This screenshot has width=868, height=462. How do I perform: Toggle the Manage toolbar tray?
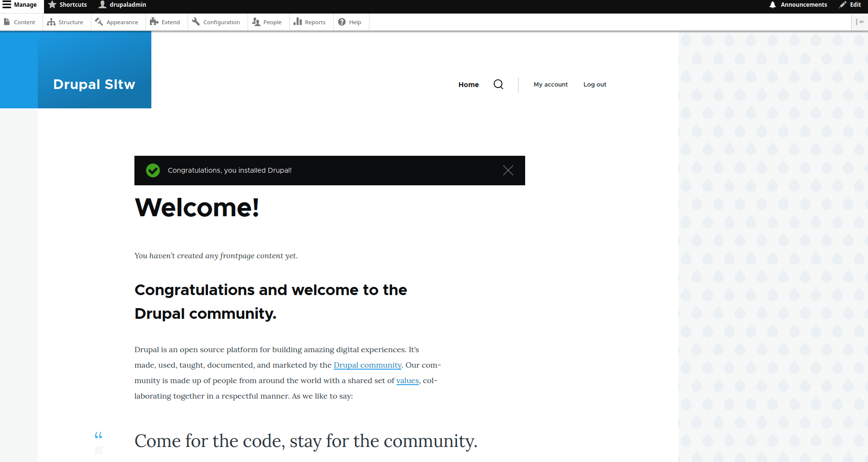(x=20, y=5)
